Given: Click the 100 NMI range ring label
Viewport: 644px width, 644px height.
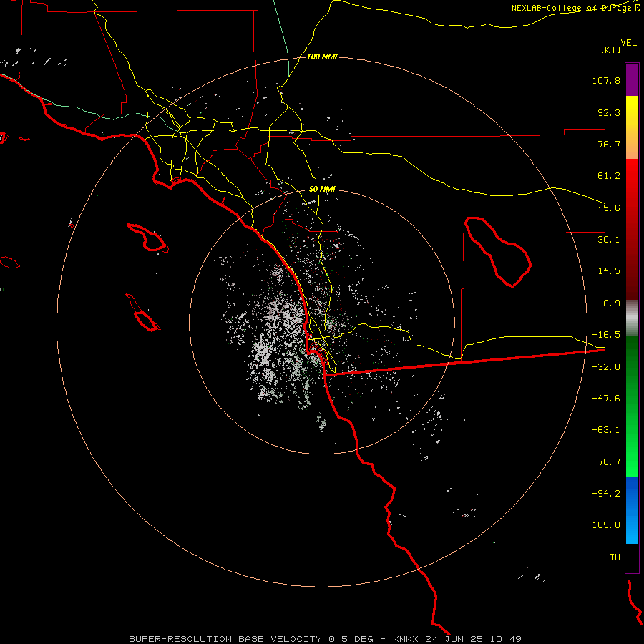Looking at the screenshot, I should click(x=322, y=57).
